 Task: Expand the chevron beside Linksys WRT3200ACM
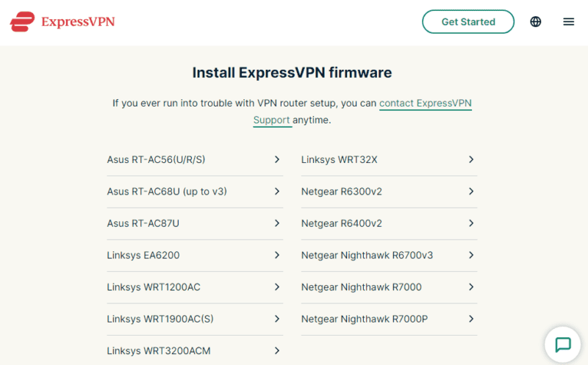(x=277, y=351)
